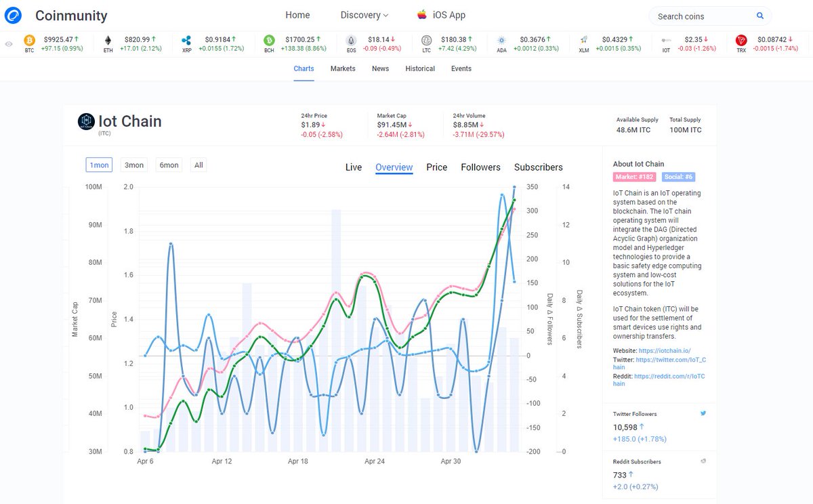Select the 1mon time range
The height and width of the screenshot is (504, 813).
pyautogui.click(x=99, y=165)
